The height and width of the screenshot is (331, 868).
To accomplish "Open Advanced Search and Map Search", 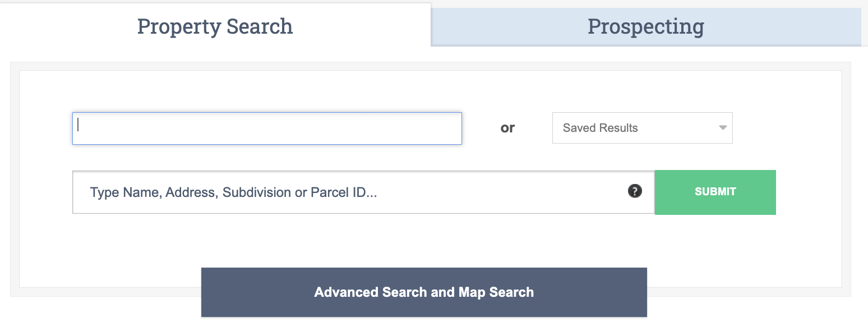I will click(424, 292).
